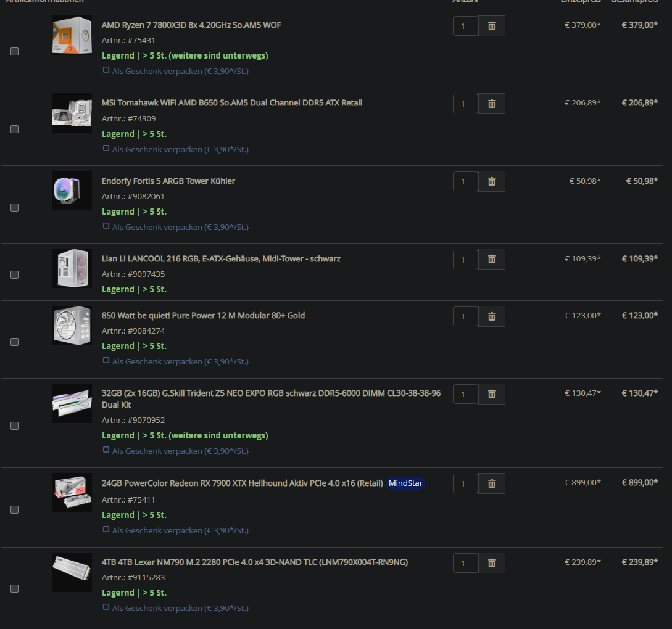Image resolution: width=672 pixels, height=629 pixels.
Task: Click the MSI Tomahawk motherboard thumbnail
Action: pos(72,113)
